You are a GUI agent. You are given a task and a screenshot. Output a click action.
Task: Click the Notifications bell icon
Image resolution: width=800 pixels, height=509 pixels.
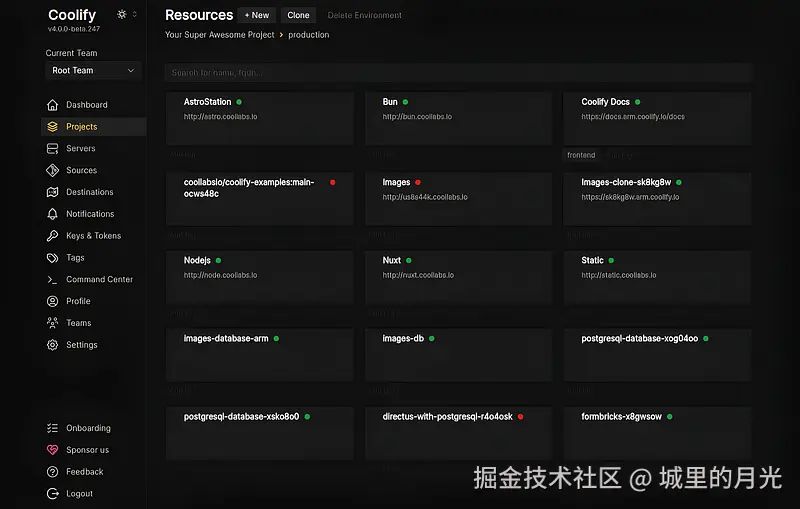pos(53,214)
